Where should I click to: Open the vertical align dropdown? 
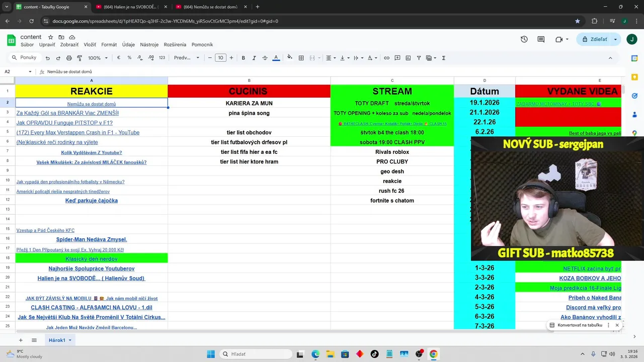tap(344, 58)
